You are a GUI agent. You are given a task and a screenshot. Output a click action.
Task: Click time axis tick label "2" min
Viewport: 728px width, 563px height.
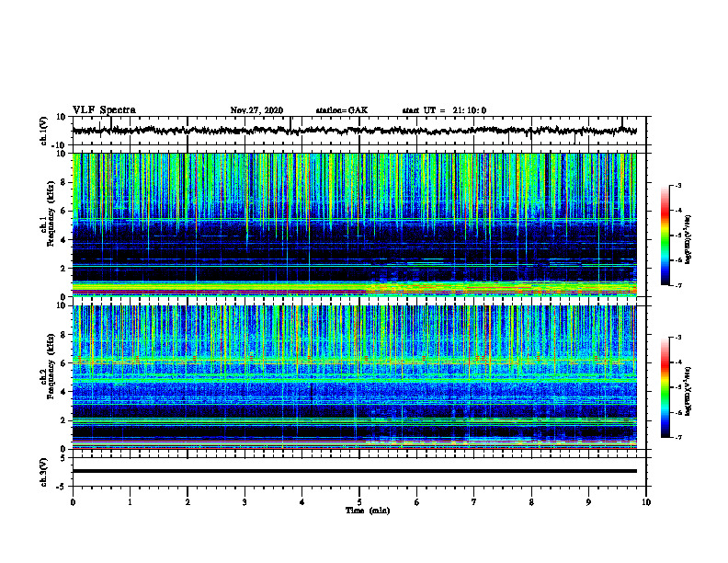click(x=188, y=502)
